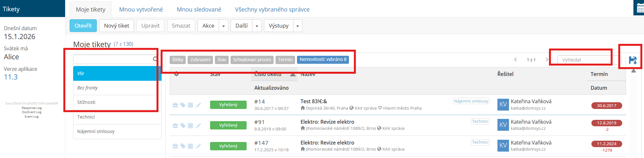Click the pencil edit icon for ticket #147

pyautogui.click(x=199, y=146)
